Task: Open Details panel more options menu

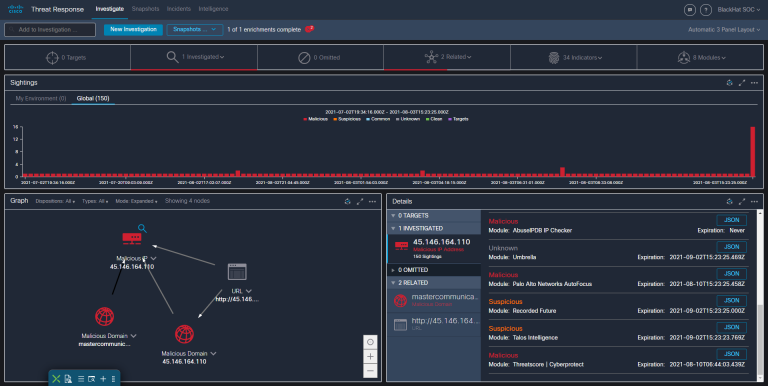Action: [x=754, y=201]
